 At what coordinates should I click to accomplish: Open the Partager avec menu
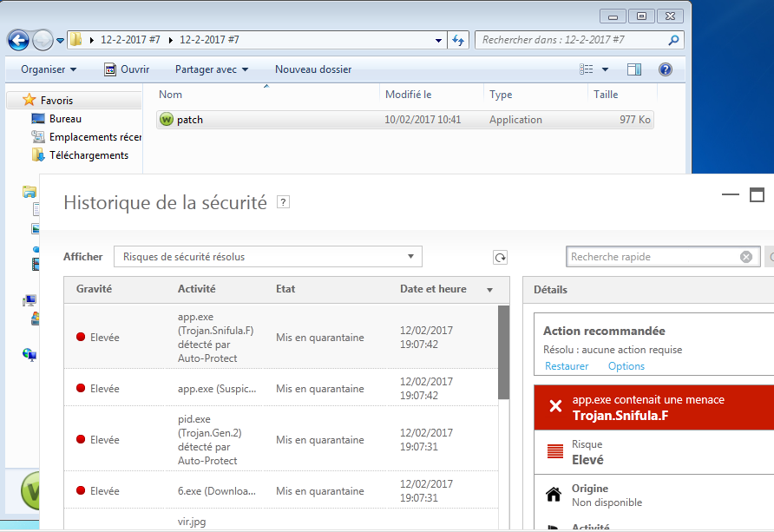[211, 69]
